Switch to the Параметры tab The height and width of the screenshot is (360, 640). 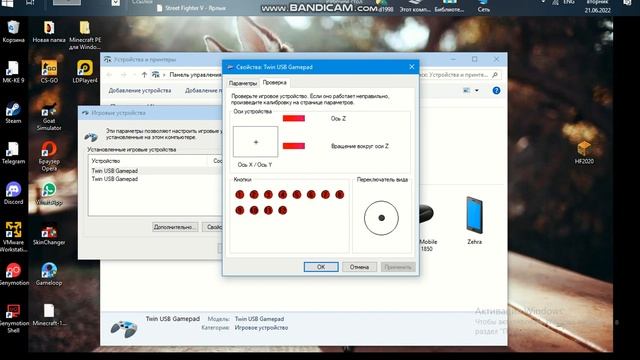(243, 83)
